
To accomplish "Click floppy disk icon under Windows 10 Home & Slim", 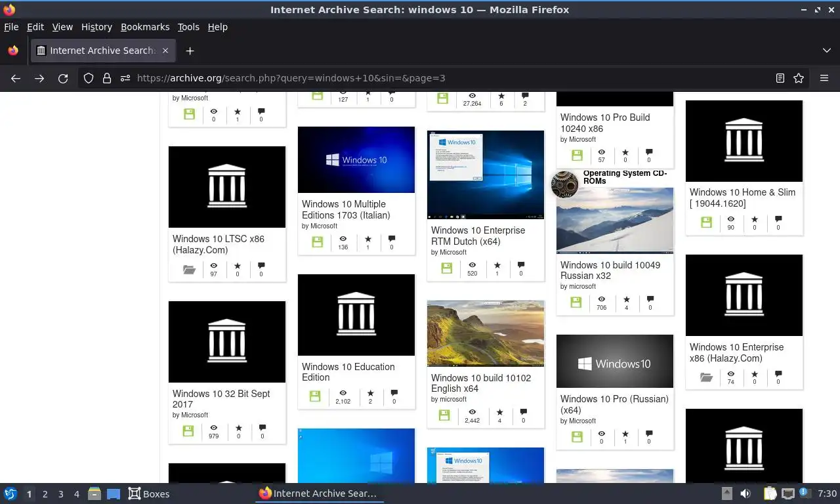I will (x=706, y=222).
